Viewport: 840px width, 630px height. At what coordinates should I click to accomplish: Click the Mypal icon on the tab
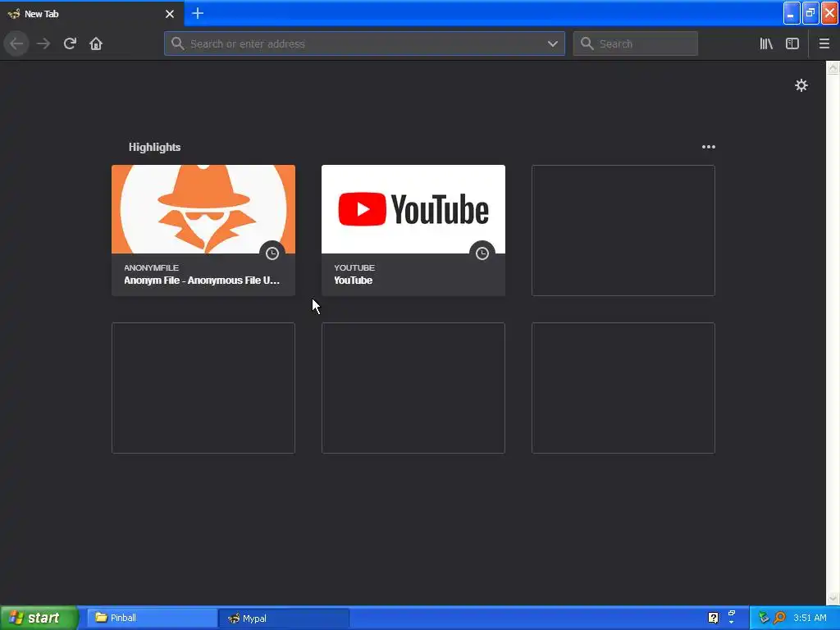point(14,13)
